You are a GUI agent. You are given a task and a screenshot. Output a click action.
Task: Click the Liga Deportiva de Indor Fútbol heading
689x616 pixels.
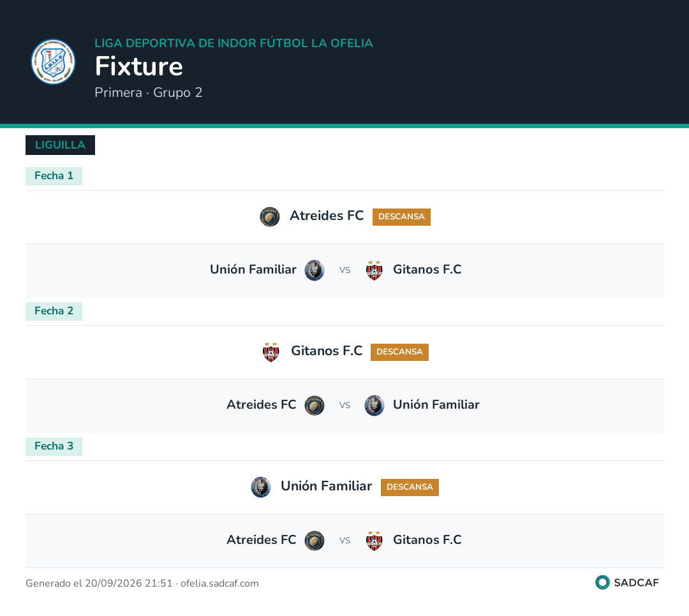pos(233,43)
